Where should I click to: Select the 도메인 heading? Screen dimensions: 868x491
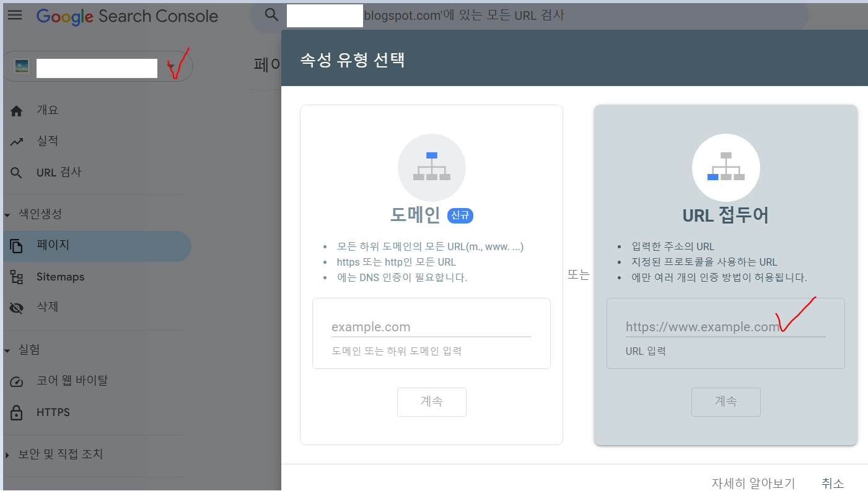coord(415,215)
